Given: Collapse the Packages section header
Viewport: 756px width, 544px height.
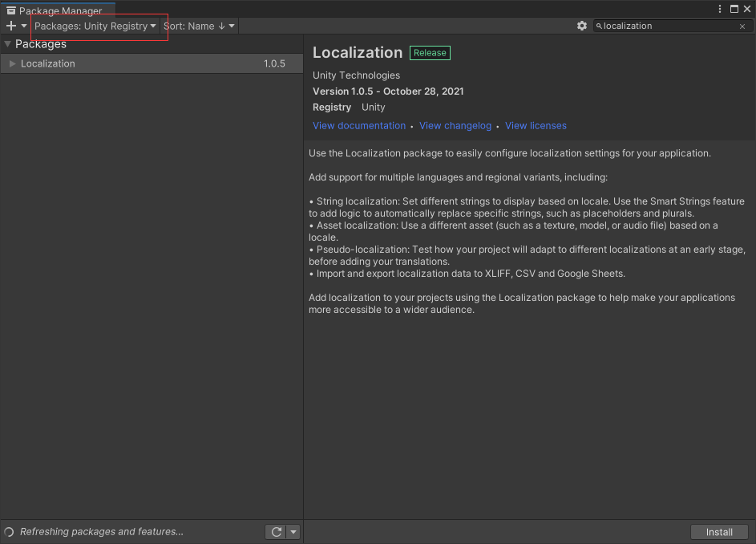Looking at the screenshot, I should click(x=8, y=44).
